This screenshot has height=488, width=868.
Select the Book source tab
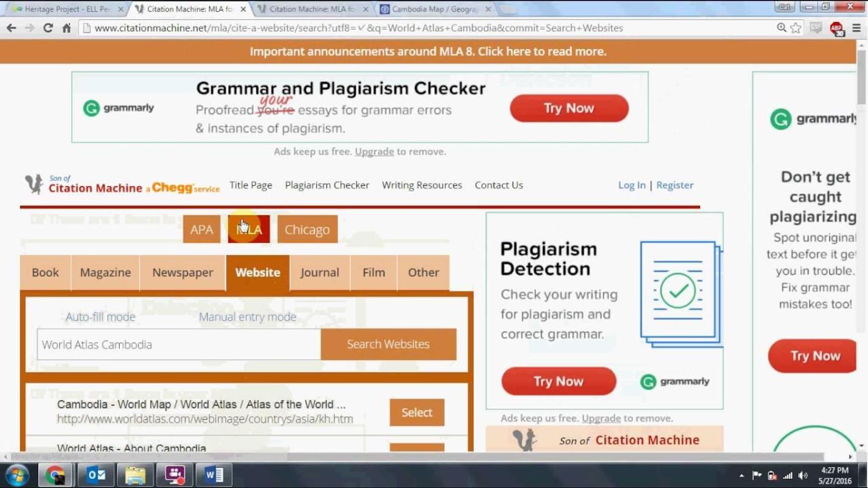45,273
